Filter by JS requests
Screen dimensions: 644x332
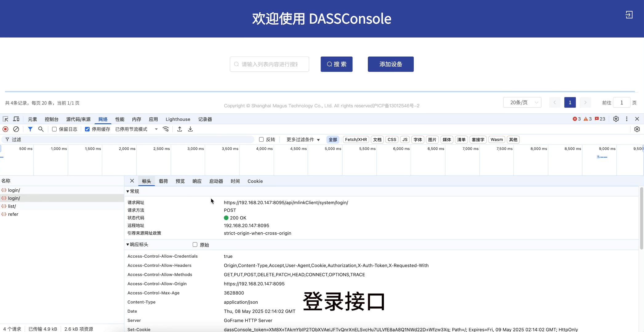pos(405,140)
